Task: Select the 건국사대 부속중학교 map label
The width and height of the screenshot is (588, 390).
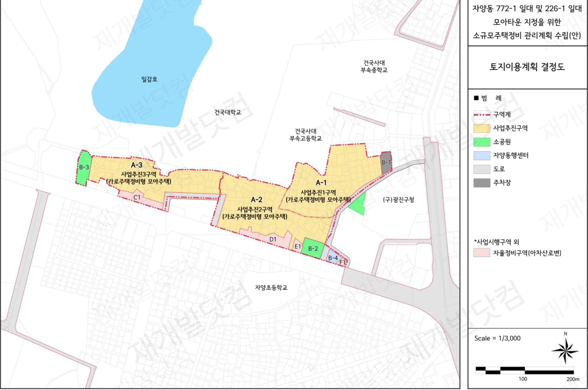Action: (374, 66)
